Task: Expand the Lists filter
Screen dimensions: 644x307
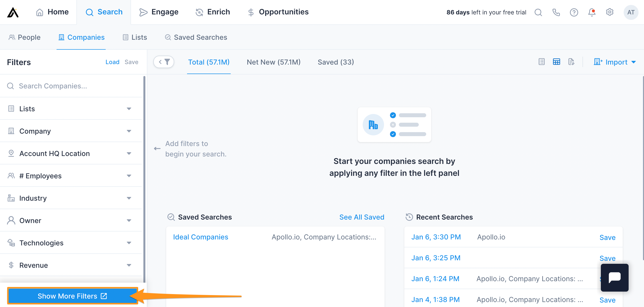Action: 71,109
